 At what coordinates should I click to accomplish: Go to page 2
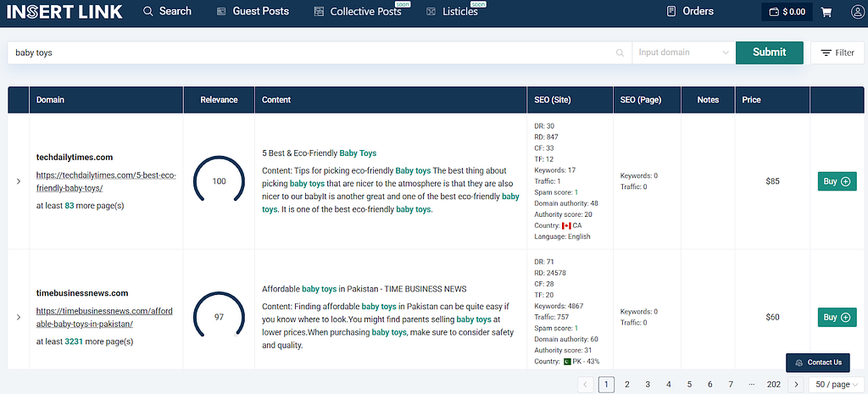point(626,384)
